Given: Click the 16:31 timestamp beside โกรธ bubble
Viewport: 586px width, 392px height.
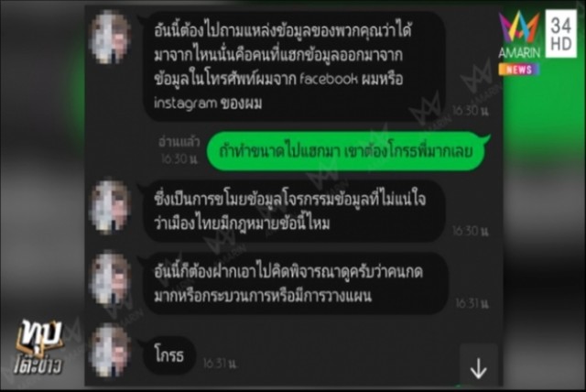Looking at the screenshot, I should [220, 364].
